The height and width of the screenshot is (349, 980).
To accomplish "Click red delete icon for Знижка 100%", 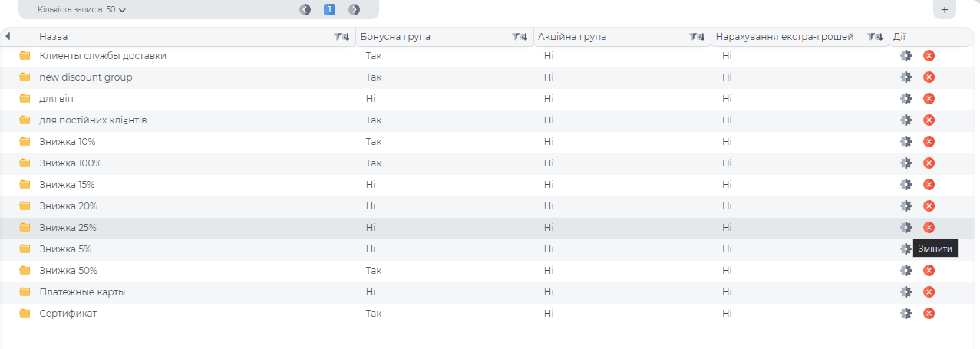I will pos(929,163).
